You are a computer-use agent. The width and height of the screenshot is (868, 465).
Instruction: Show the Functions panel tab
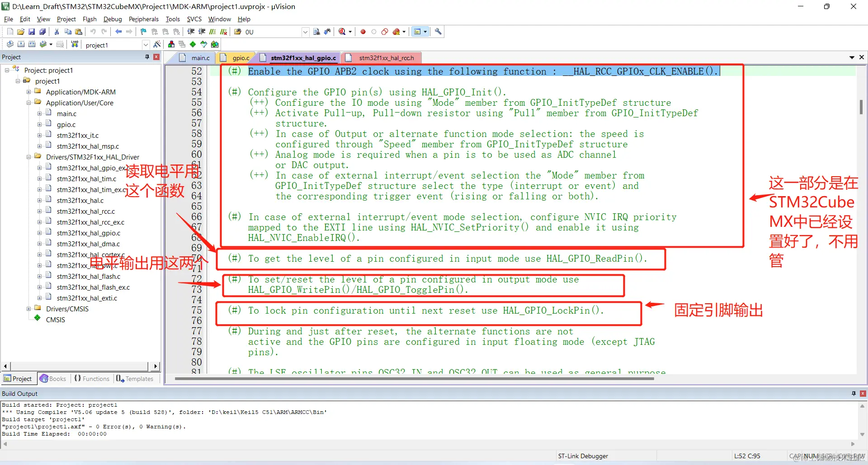[x=92, y=379]
